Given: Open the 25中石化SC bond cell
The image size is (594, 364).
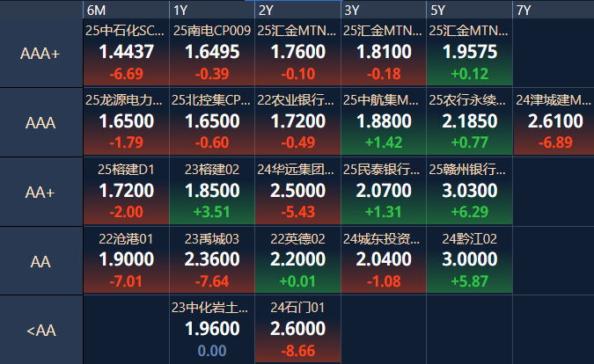Looking at the screenshot, I should (126, 53).
